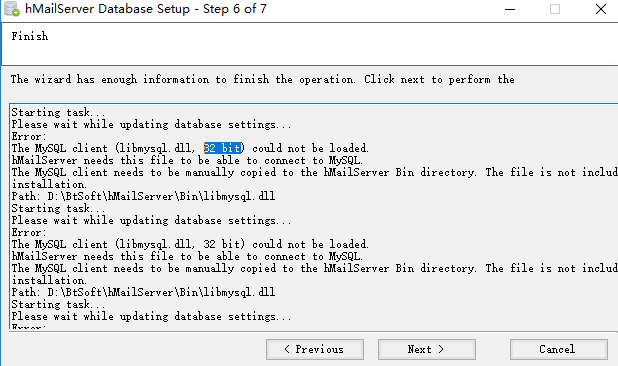Screen dimensions: 618x366
Task: Click the window title "Step 6 of 7"
Action: tap(235, 9)
